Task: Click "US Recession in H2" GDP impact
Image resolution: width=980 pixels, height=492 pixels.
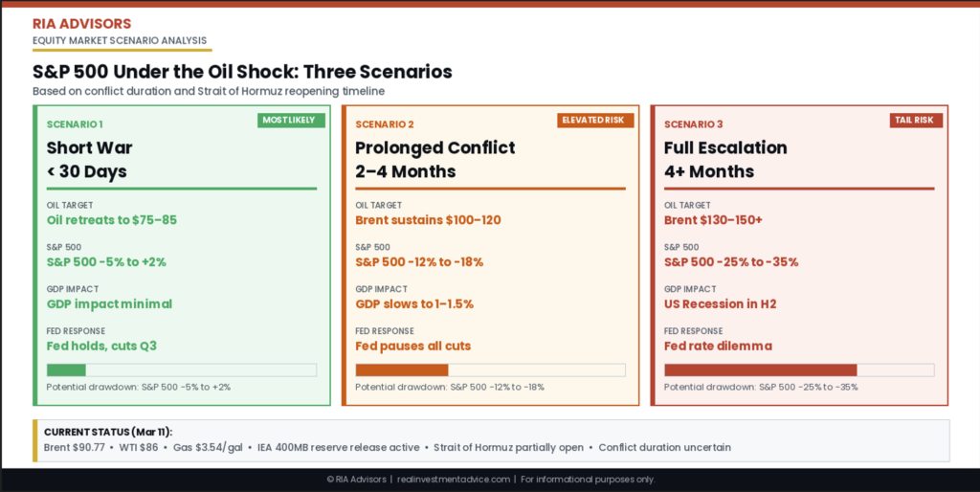Action: pos(720,304)
